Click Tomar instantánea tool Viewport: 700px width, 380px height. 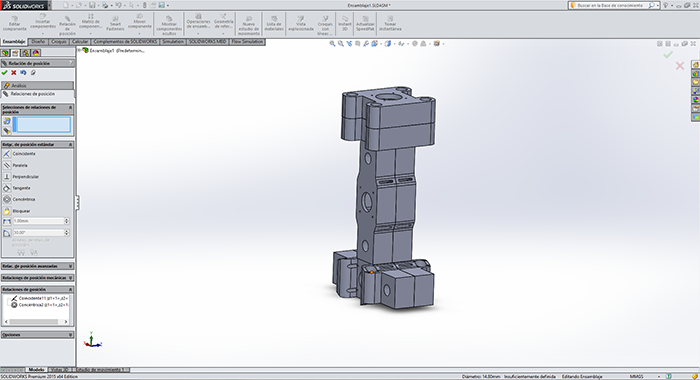tap(390, 24)
